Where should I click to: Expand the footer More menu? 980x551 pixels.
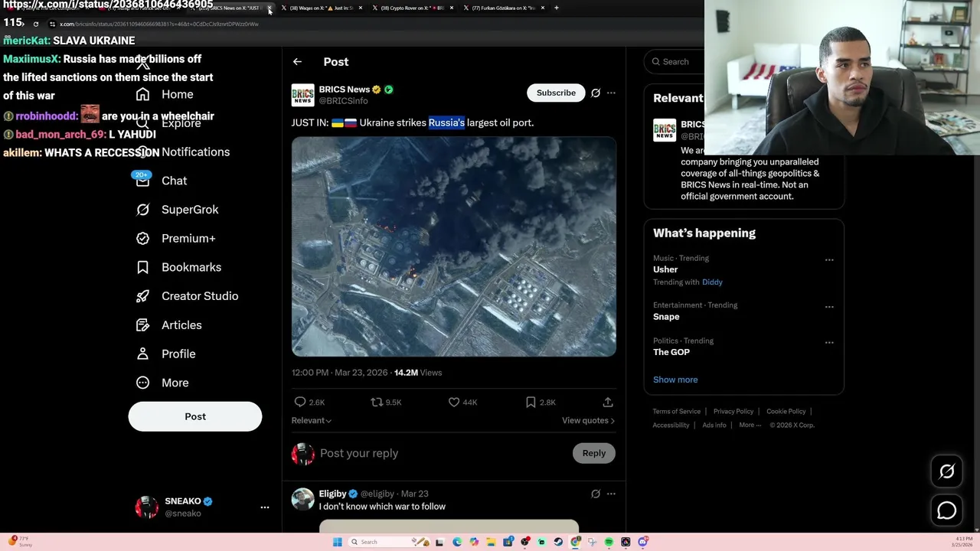point(750,425)
